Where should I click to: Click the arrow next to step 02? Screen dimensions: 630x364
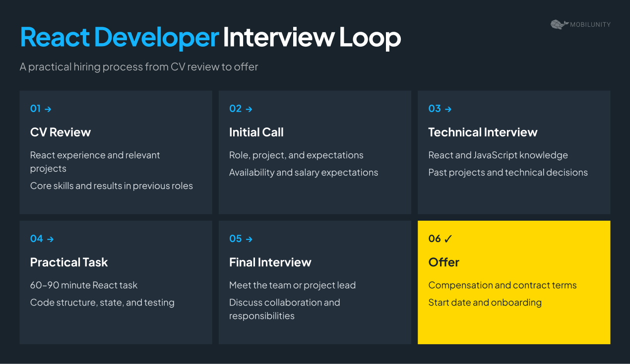[249, 109]
